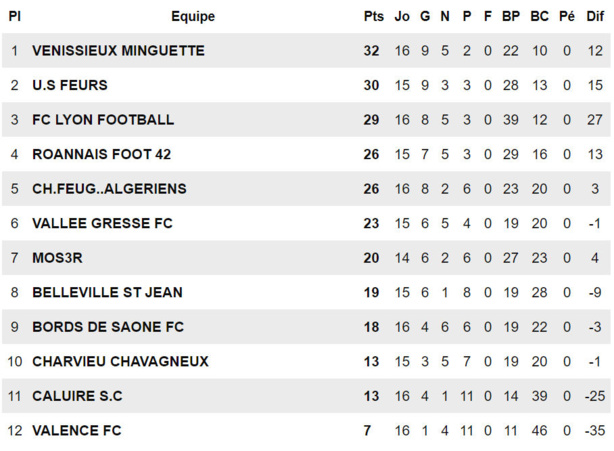Image resolution: width=614 pixels, height=451 pixels.
Task: Click the Dif column header
Action: (595, 17)
